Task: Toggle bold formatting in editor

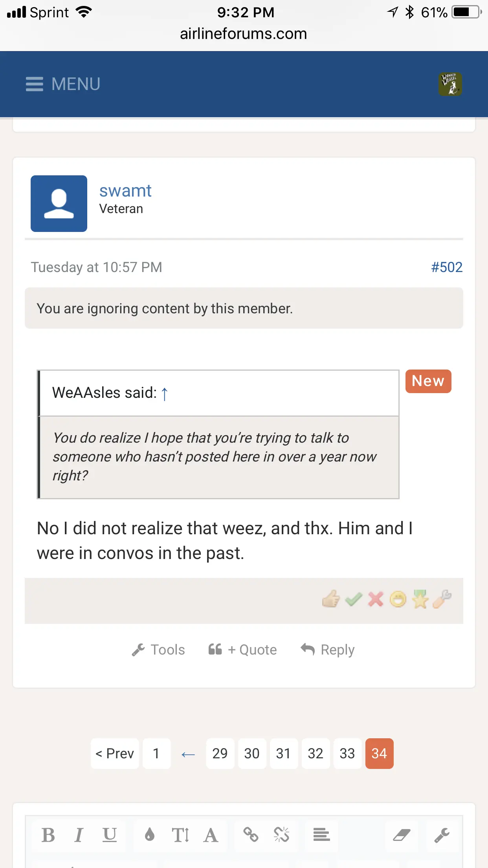Action: (x=48, y=835)
